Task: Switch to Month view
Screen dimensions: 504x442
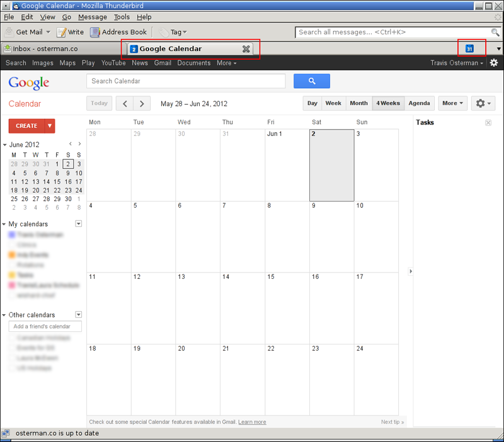Action: [358, 103]
